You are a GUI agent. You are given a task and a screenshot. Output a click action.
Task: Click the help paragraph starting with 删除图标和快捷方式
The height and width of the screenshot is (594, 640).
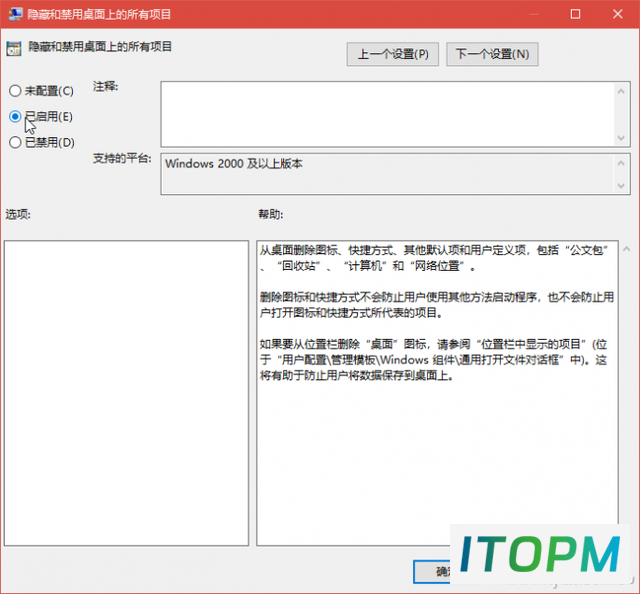point(437,305)
